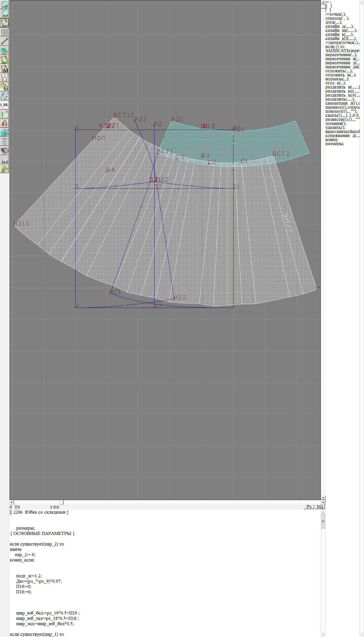Click the compass drawing tool icon

[5, 78]
